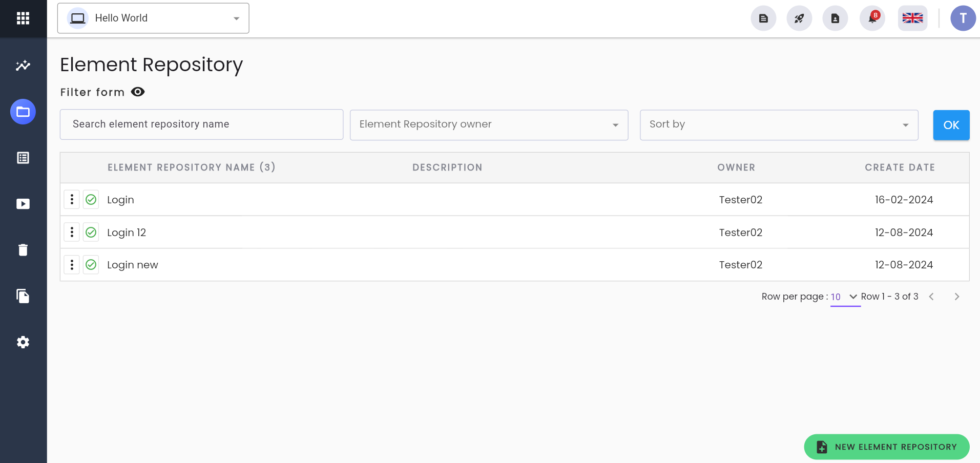Open the user avatar T menu
Image resolution: width=980 pixels, height=463 pixels.
tap(963, 18)
